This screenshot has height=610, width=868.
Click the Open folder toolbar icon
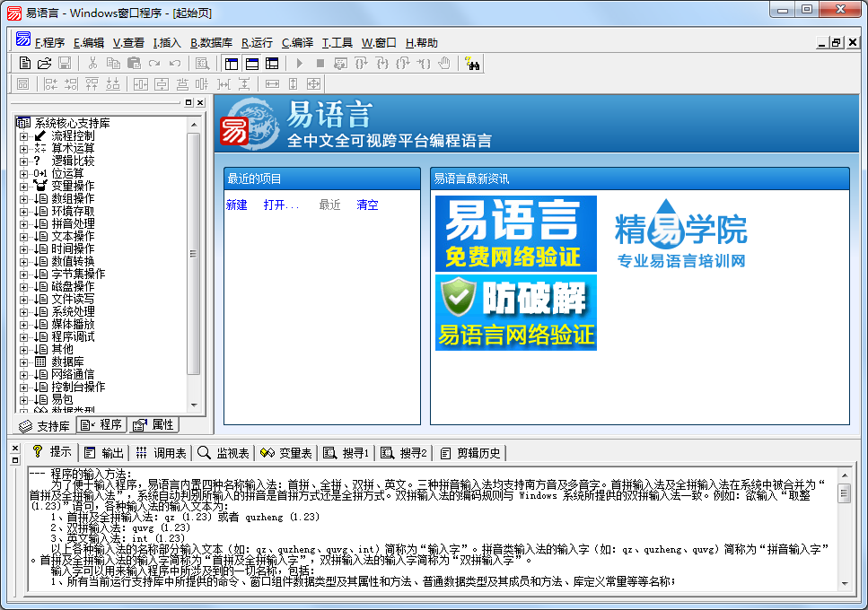pos(44,64)
